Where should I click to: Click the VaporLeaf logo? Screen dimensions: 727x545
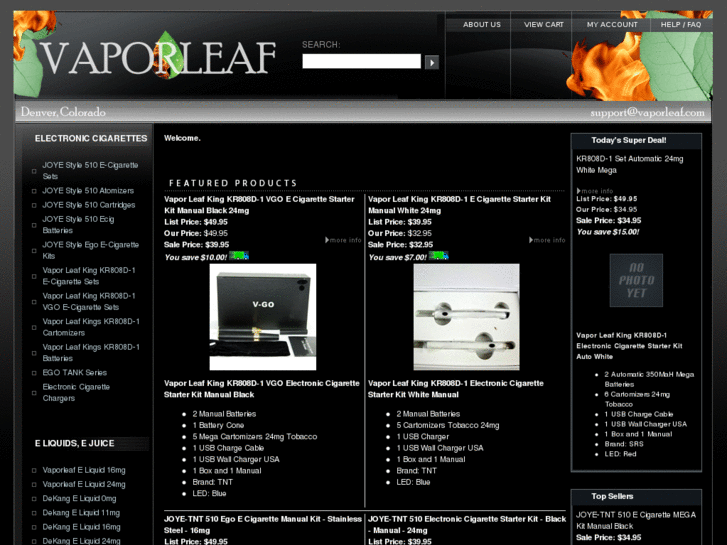click(158, 57)
